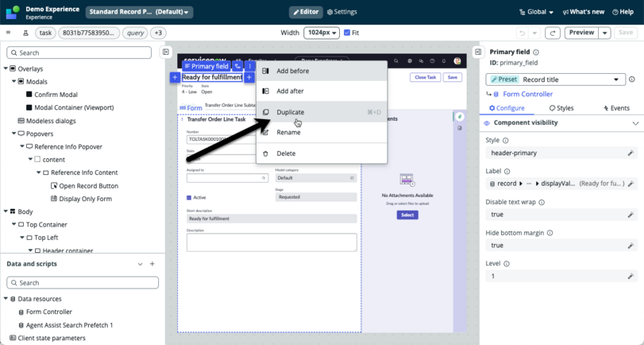Collapse the left content tree panel
Image resolution: width=644 pixels, height=345 pixels.
pos(165,52)
